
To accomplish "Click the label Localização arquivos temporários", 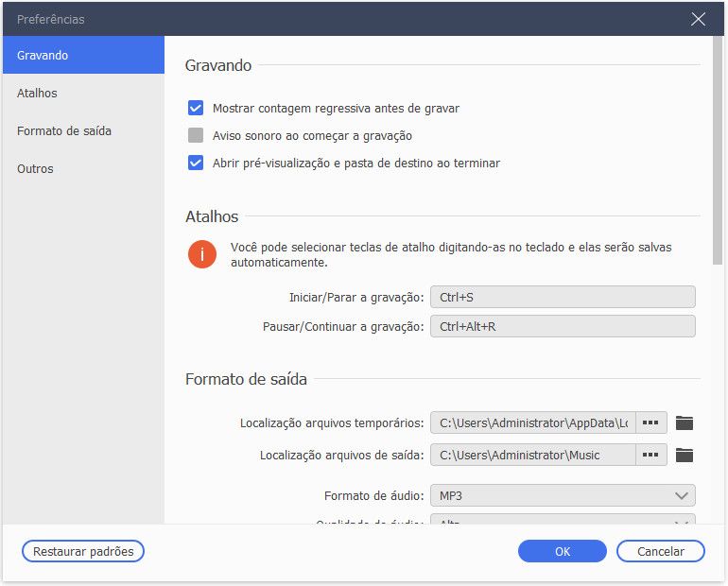I will click(332, 423).
